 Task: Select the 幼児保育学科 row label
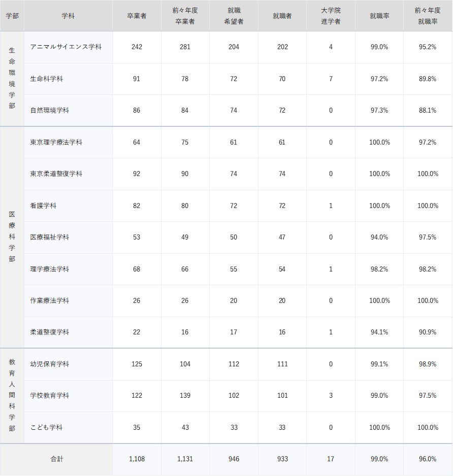pyautogui.click(x=50, y=364)
